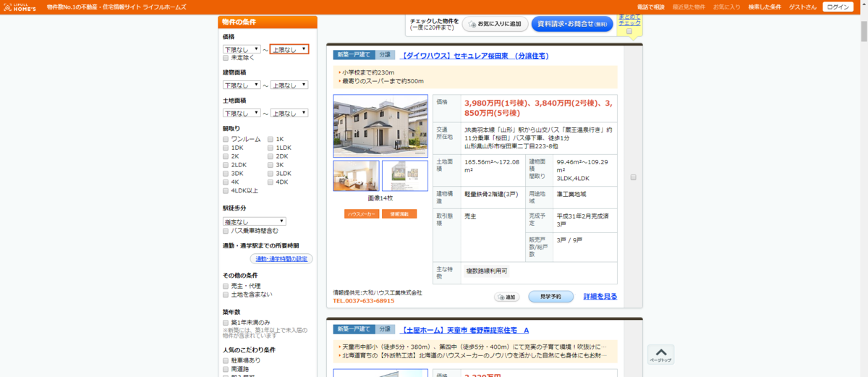Viewport: 868px width, 377px height.
Task: Check the 2LDK layout checkbox
Action: point(226,165)
